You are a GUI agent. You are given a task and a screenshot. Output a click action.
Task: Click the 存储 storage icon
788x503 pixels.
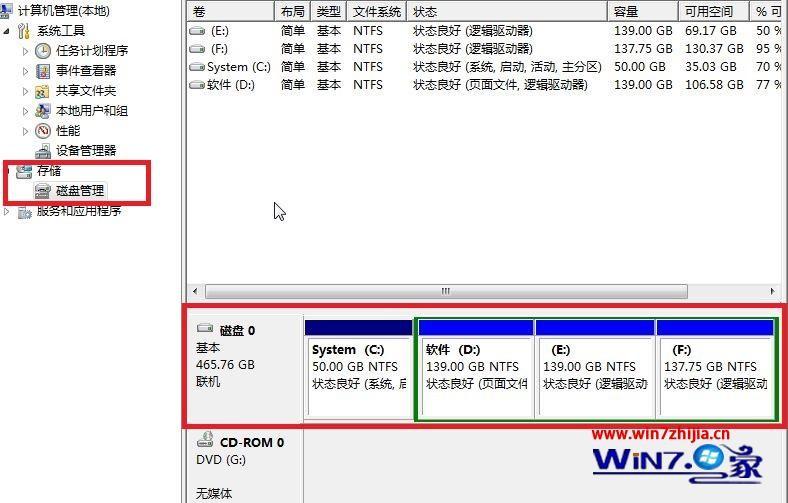pyautogui.click(x=24, y=171)
